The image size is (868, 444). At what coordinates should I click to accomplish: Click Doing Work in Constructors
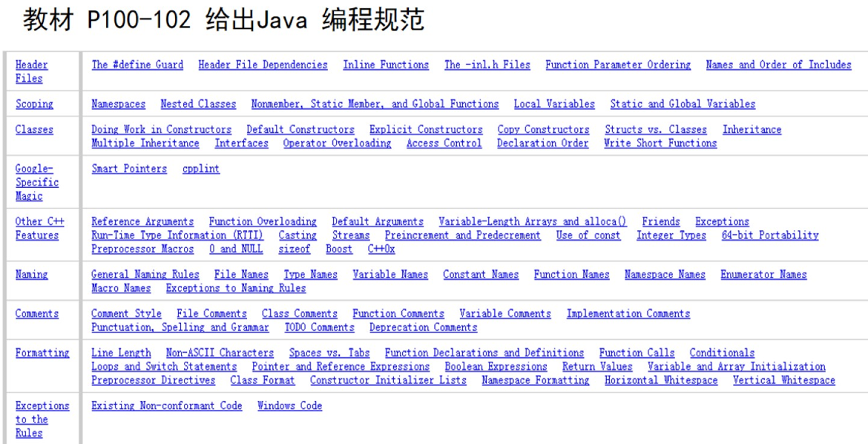pos(162,130)
